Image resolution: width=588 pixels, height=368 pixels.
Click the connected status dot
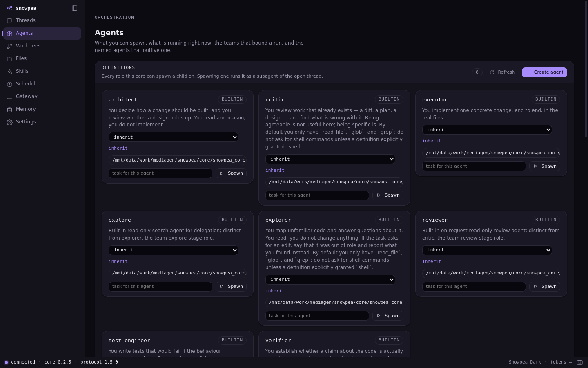click(6, 362)
